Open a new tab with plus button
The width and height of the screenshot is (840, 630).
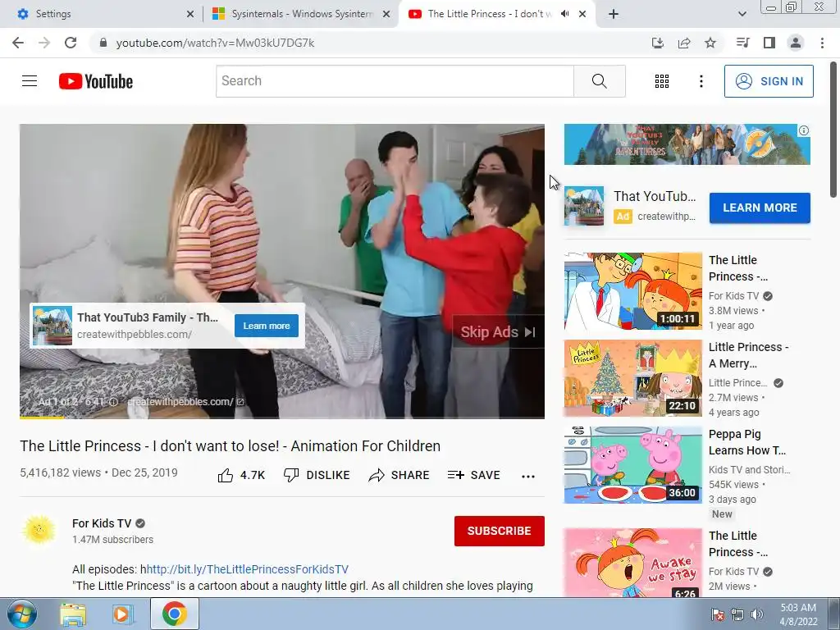614,14
